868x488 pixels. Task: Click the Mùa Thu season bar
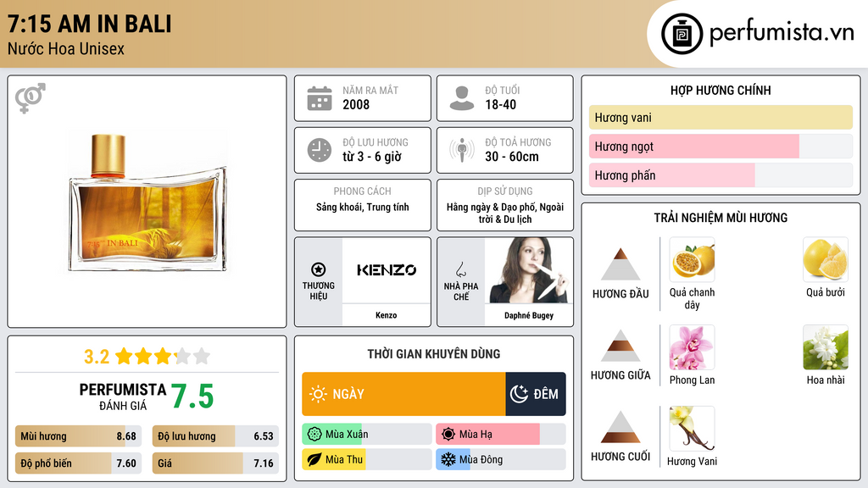pyautogui.click(x=367, y=460)
